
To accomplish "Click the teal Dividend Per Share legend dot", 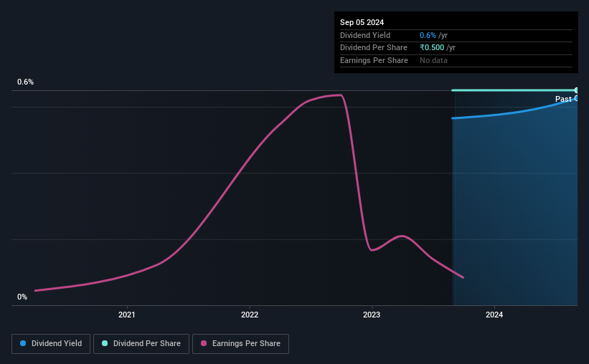I will pos(105,343).
